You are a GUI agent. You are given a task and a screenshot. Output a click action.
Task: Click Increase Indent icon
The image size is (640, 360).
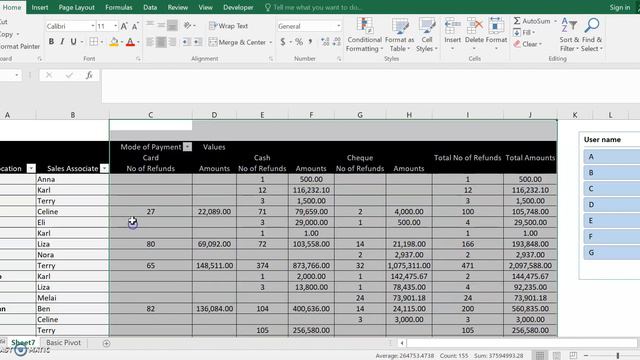point(198,42)
